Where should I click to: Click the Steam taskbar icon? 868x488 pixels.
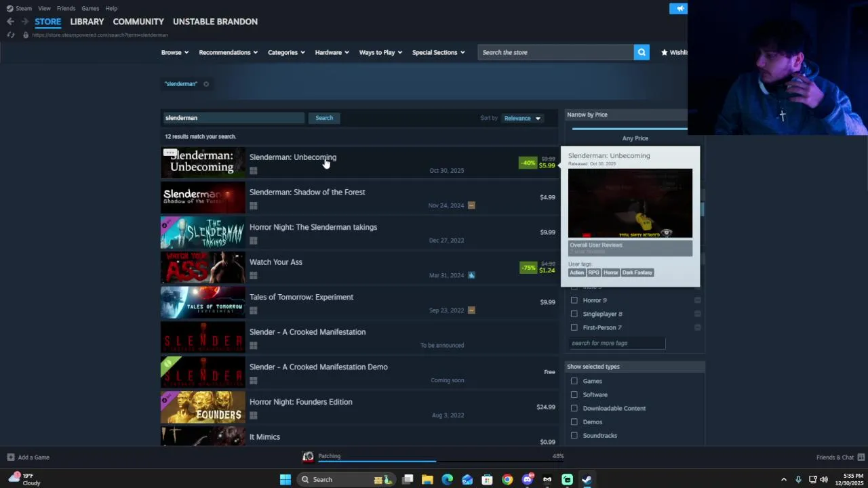pyautogui.click(x=587, y=480)
